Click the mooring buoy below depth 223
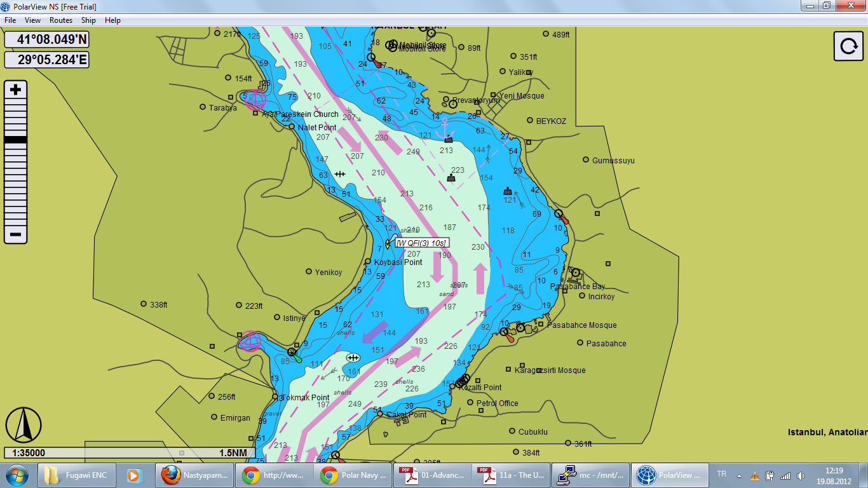Viewport: 868px width, 488px height. tap(451, 179)
